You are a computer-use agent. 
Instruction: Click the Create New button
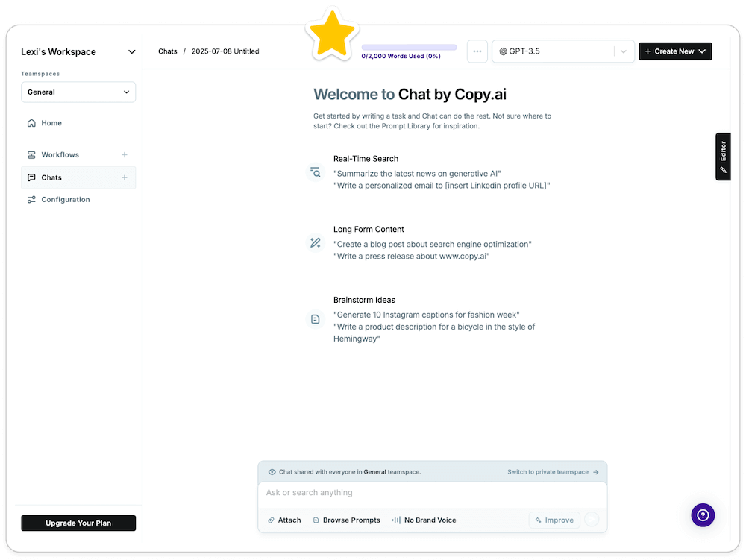[x=674, y=51]
